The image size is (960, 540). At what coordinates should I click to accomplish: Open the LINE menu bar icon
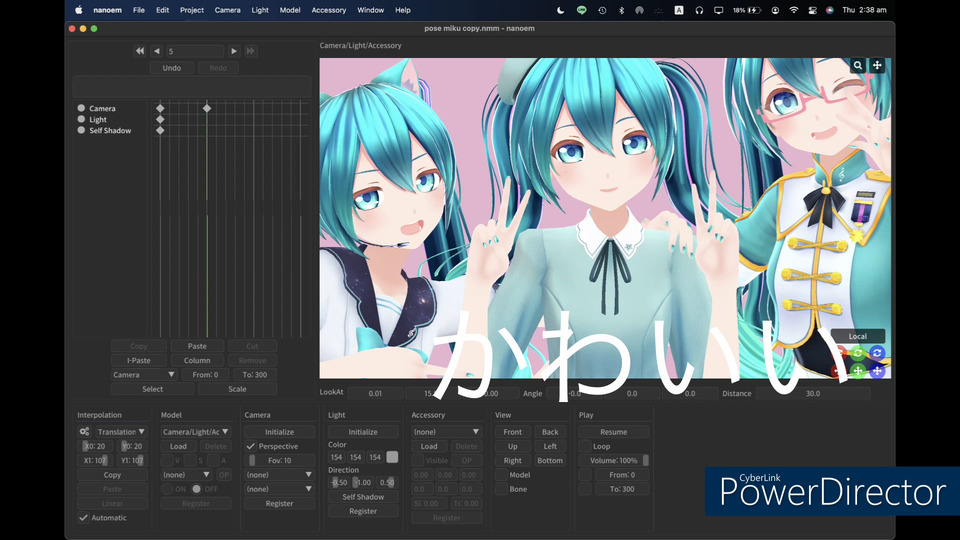[x=581, y=10]
